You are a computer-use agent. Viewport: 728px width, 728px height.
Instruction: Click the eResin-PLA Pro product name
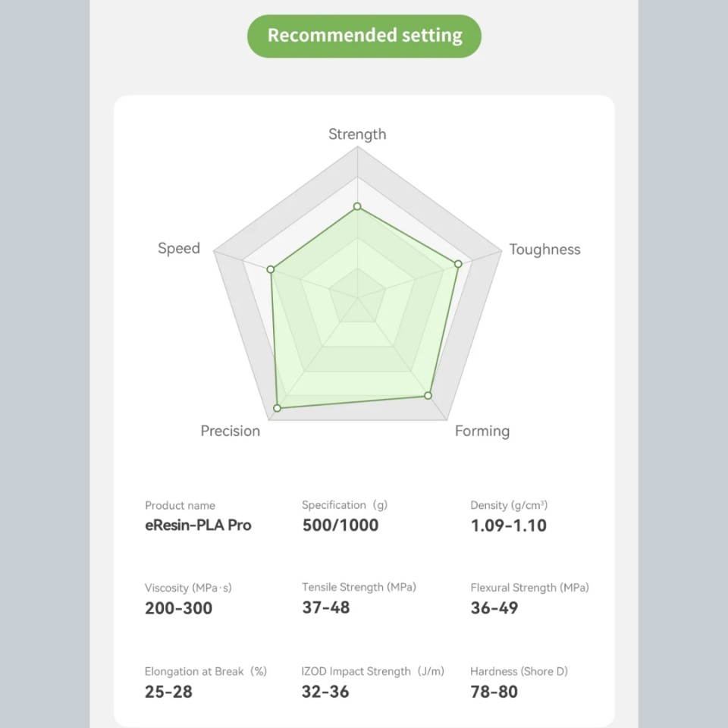click(x=198, y=525)
